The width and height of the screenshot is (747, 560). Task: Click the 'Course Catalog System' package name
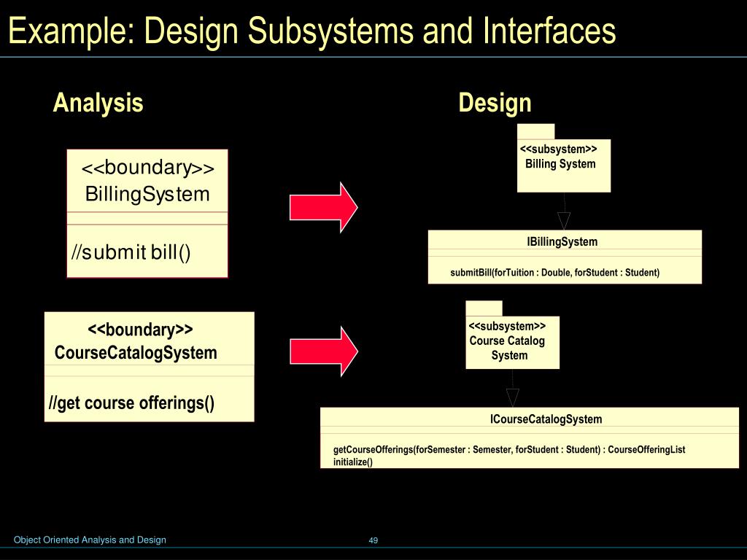508,348
